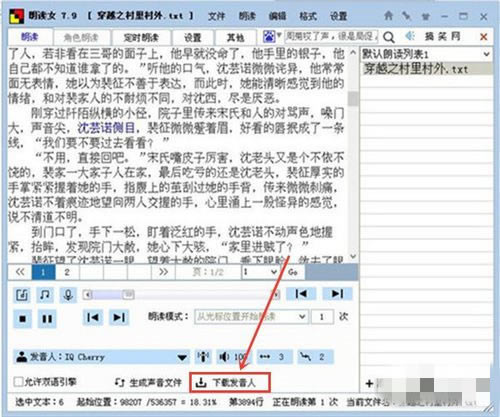Click the left arrow of the progress slider
This screenshot has width=500, height=417.
coord(87,295)
